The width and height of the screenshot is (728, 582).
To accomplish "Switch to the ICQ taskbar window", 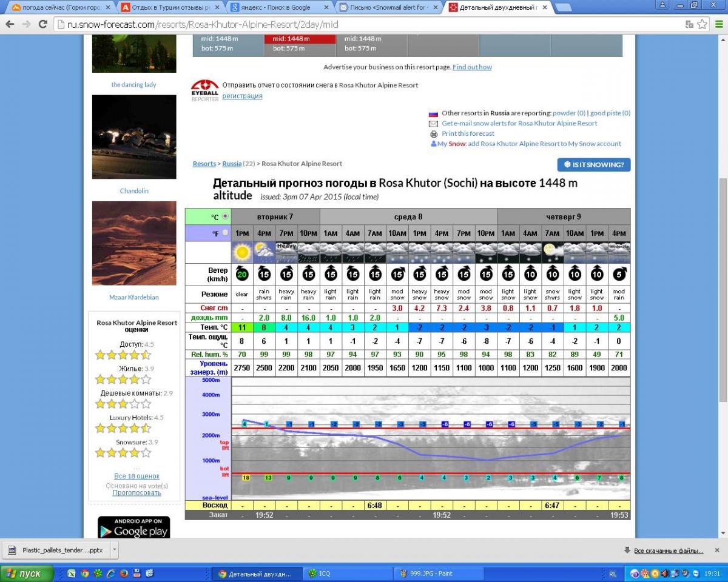I will click(347, 574).
